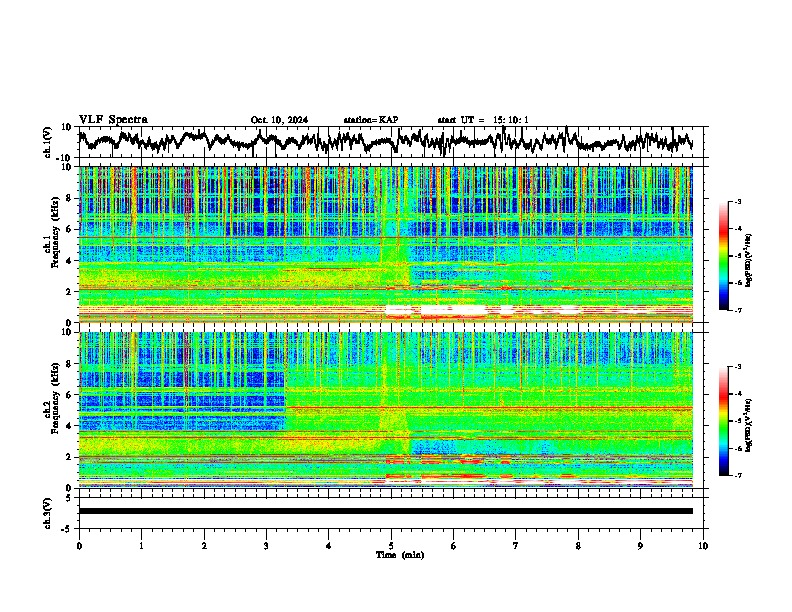The image size is (792, 612).
Task: Click time axis tick label "7"
Action: pos(516,546)
